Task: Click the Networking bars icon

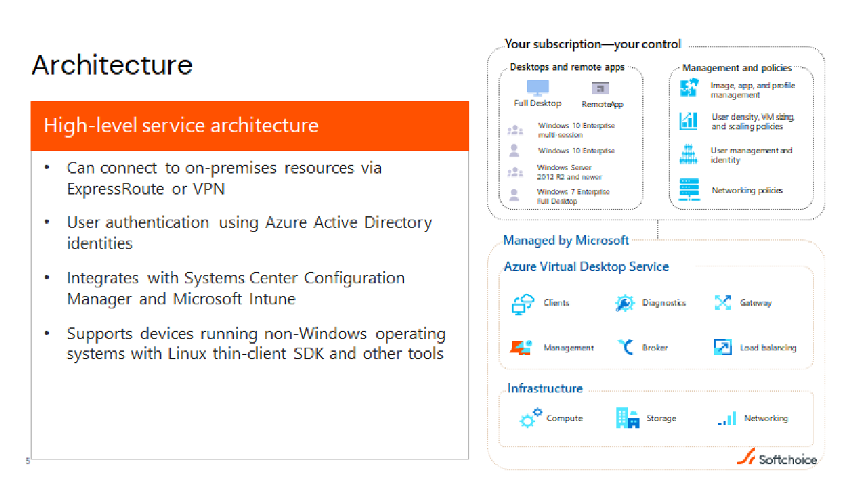Action: (726, 419)
